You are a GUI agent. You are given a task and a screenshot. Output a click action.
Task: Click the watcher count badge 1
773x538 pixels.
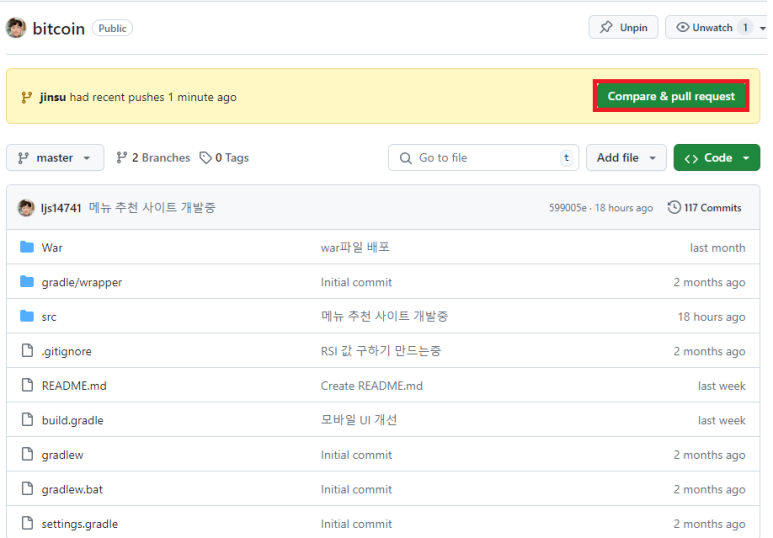745,28
